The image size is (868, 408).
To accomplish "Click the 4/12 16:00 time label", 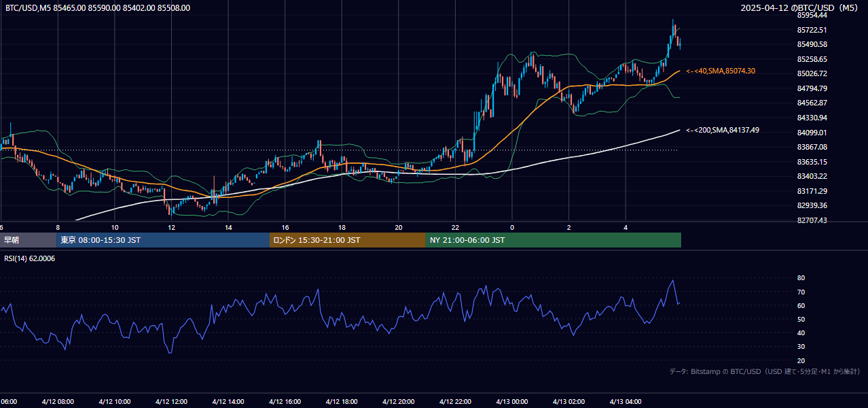I will click(285, 402).
